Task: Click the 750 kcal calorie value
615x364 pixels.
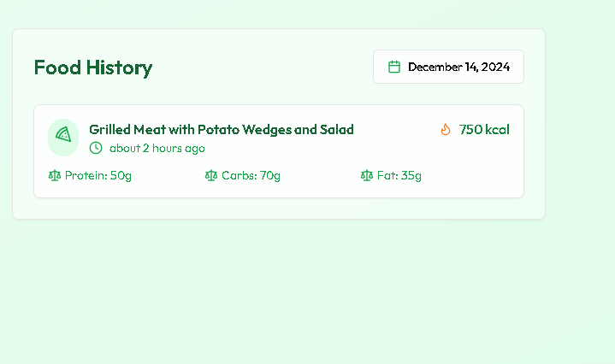Action: (484, 130)
